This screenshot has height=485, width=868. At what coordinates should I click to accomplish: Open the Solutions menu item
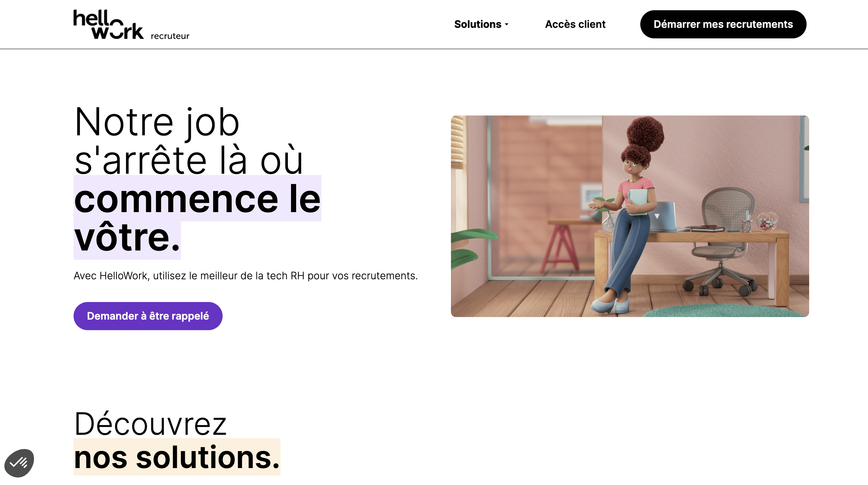pyautogui.click(x=478, y=24)
